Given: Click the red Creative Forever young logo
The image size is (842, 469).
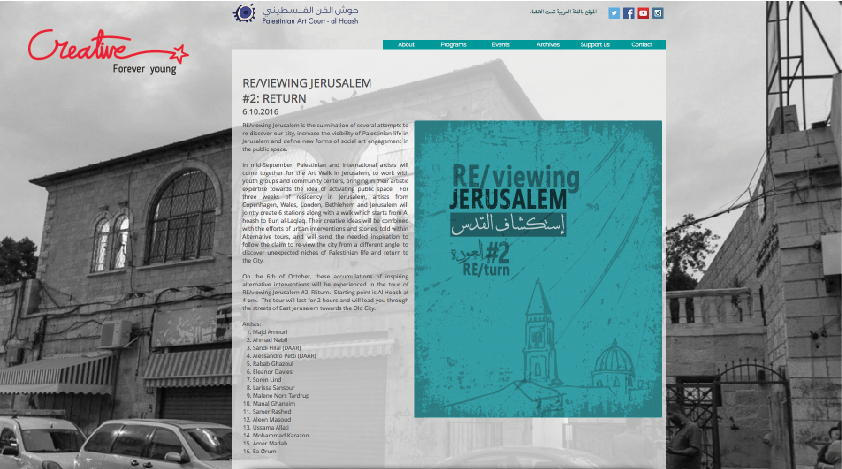Looking at the screenshot, I should 107,51.
